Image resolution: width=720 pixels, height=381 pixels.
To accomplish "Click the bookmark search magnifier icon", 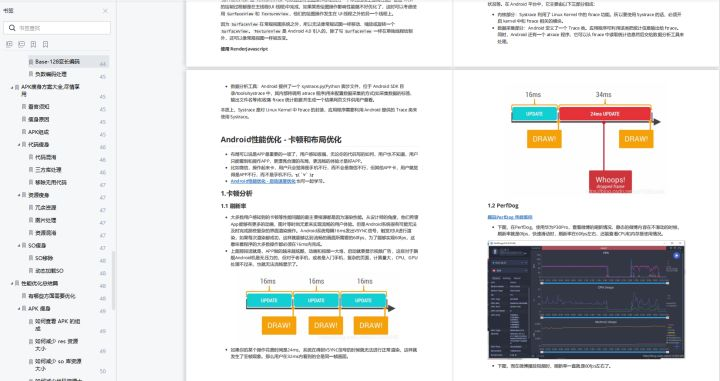I will 12,28.
